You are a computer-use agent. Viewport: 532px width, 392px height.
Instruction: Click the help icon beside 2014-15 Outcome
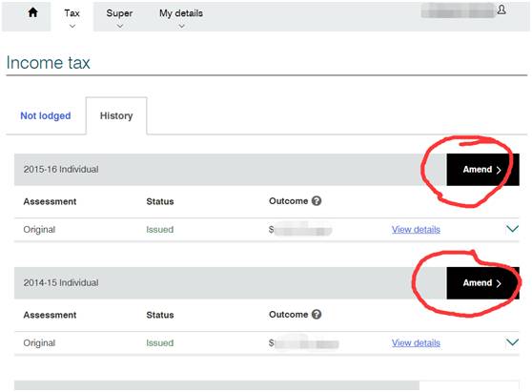tap(317, 315)
